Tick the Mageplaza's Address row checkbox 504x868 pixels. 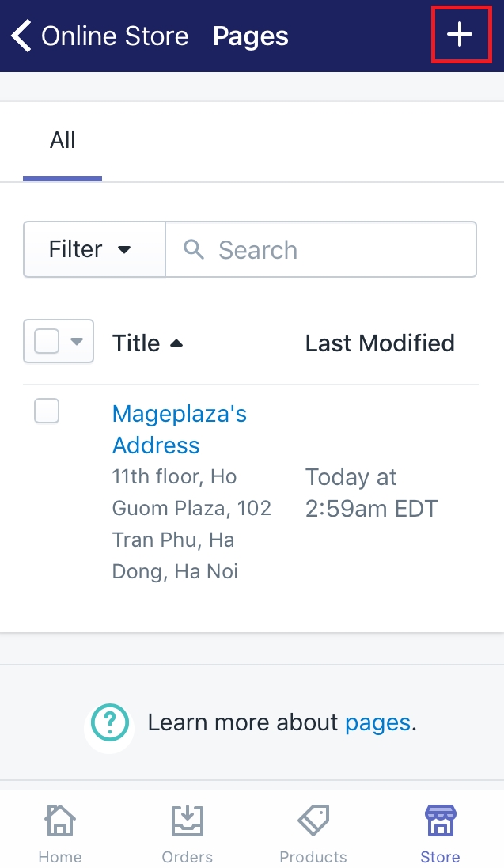pyautogui.click(x=47, y=411)
